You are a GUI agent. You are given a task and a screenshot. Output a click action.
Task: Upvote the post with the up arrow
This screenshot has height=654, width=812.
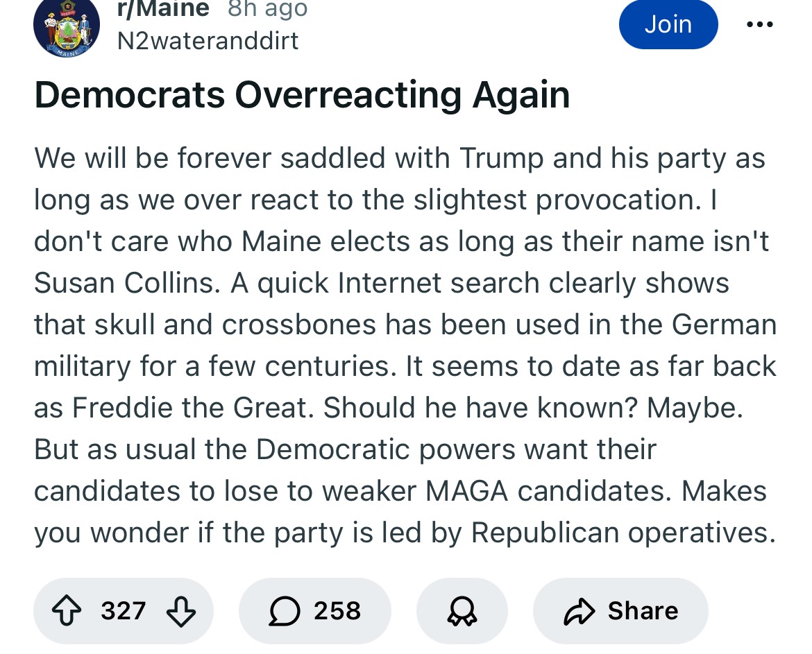tap(67, 611)
